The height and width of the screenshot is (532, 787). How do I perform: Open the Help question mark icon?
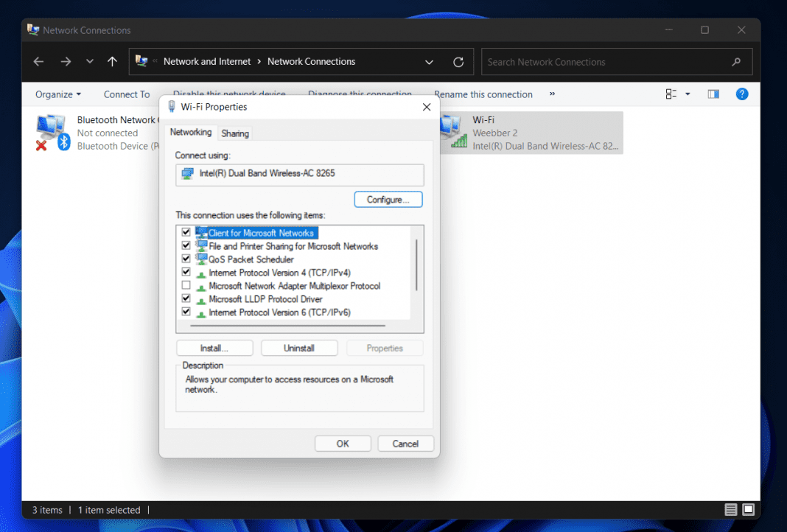[742, 94]
